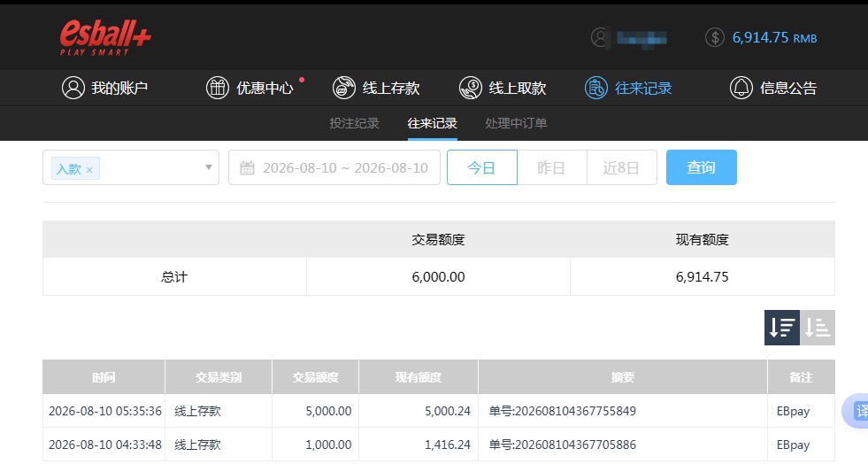Click the 交易额度 table column header
The width and height of the screenshot is (868, 472).
click(316, 377)
